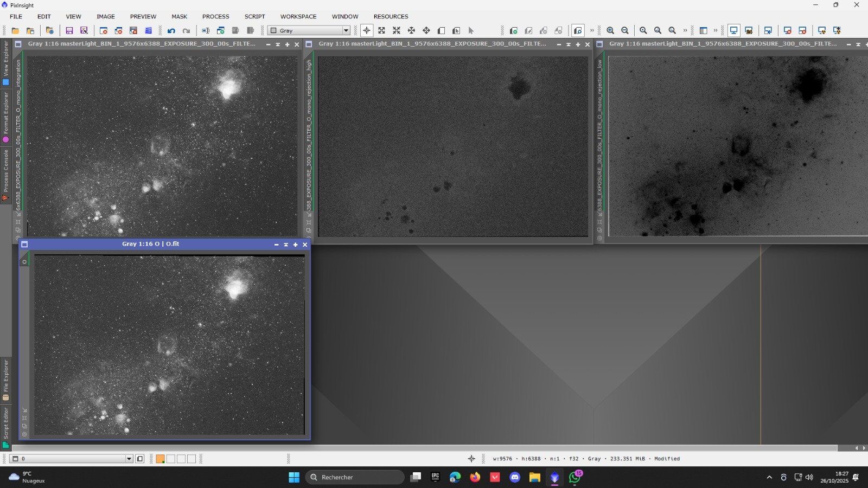
Task: Expand the hidden toolbar items after preview tools
Action: (x=592, y=30)
